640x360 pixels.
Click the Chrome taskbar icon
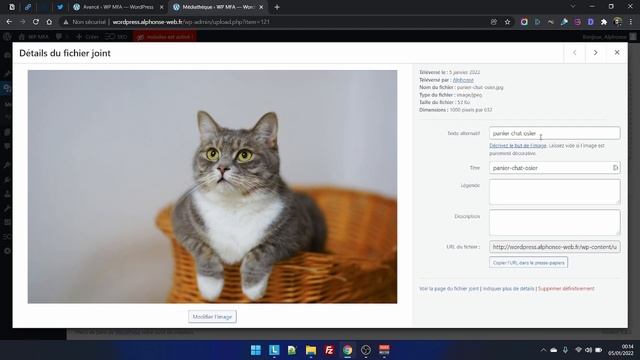tap(347, 350)
